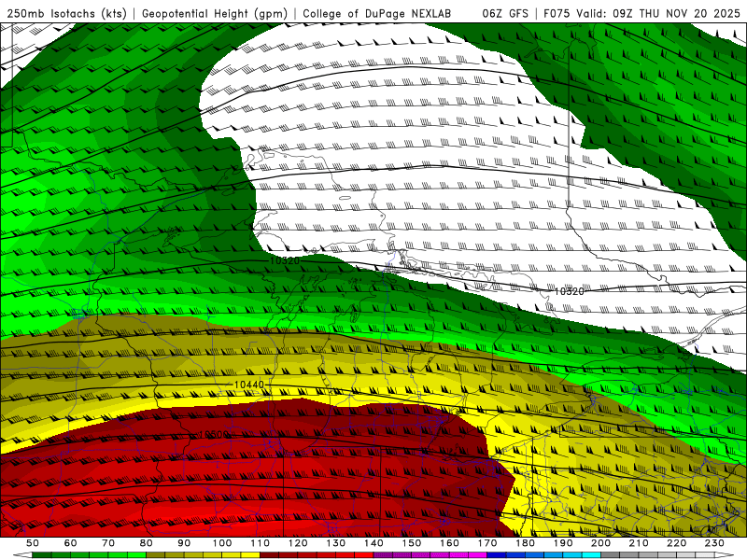Select the 60 knots color bar value
747x560 pixels.
point(71,543)
